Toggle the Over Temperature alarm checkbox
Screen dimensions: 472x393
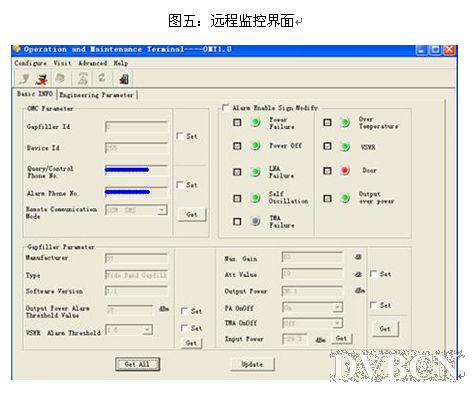(x=327, y=122)
